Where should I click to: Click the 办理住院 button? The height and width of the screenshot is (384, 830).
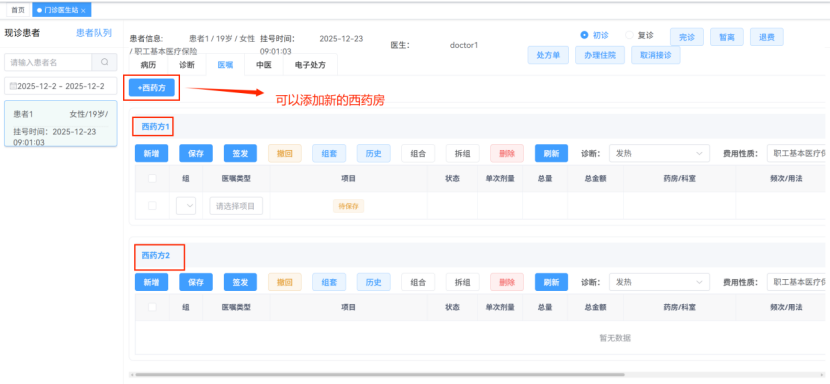pyautogui.click(x=600, y=55)
